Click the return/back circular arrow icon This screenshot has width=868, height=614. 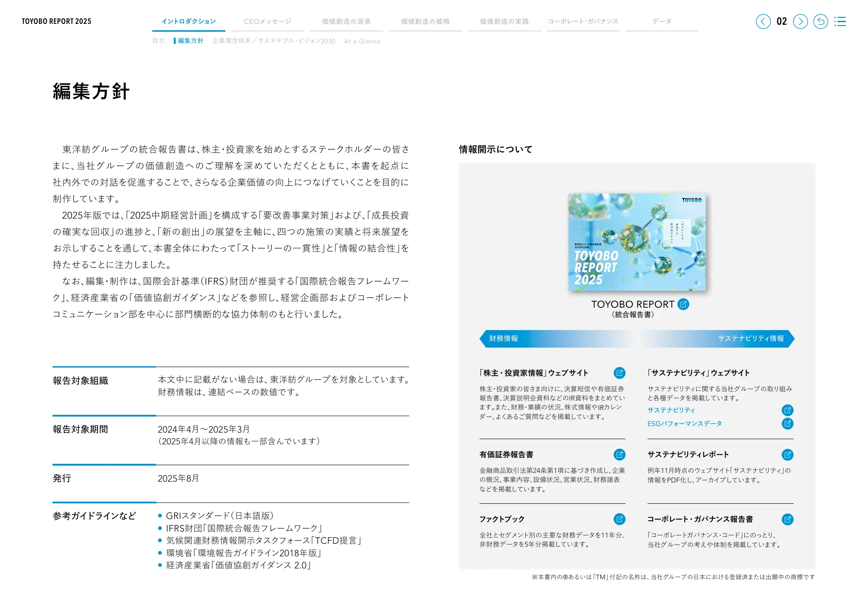821,21
